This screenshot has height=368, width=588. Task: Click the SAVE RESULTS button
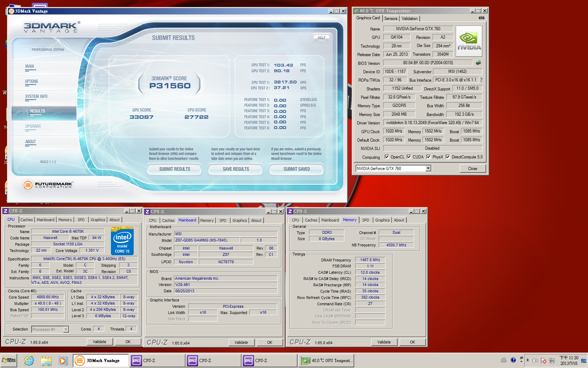236,169
